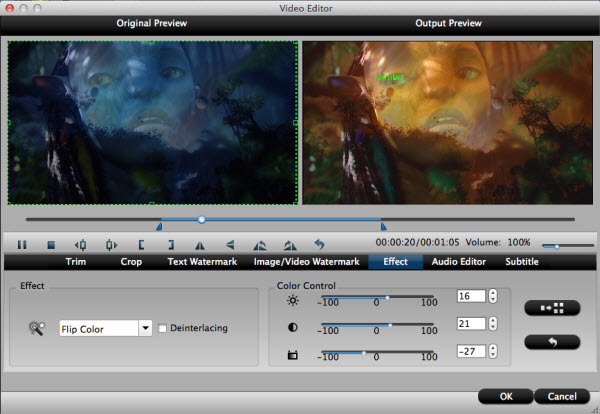Switch to Image/Video Watermark tab
Viewport: 600px width, 414px height.
(x=307, y=262)
